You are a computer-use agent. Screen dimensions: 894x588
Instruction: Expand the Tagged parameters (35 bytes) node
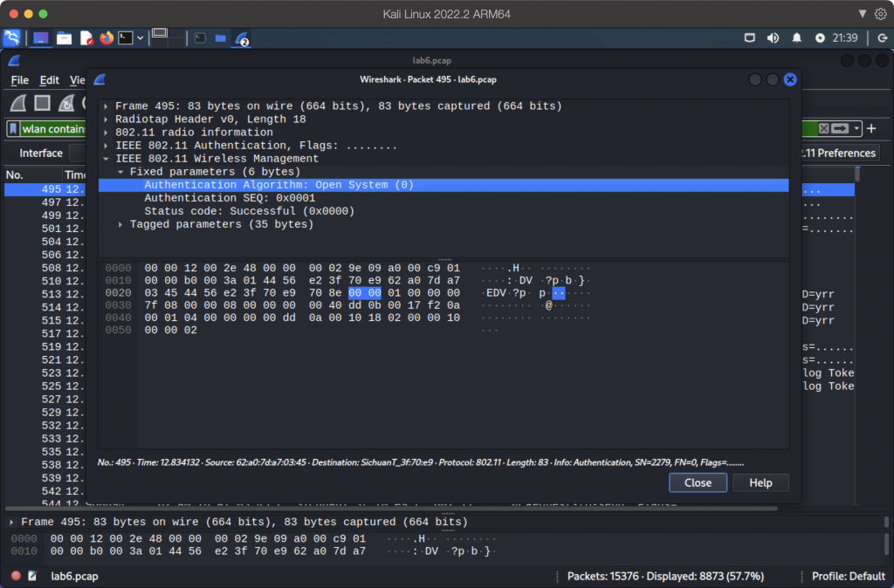(120, 224)
